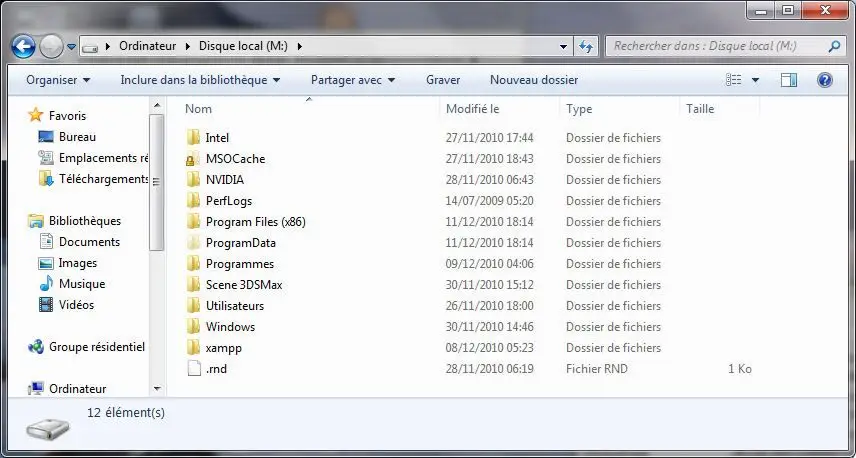Click the Fichier RND type cell

pyautogui.click(x=597, y=369)
